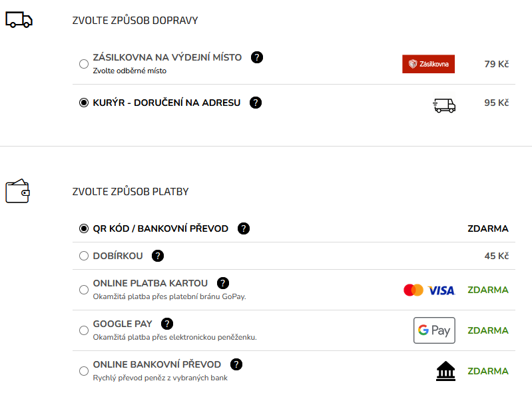Viewport: 532px width, 399px height.
Task: Click the Zvolte odběrné místo text
Action: (130, 71)
